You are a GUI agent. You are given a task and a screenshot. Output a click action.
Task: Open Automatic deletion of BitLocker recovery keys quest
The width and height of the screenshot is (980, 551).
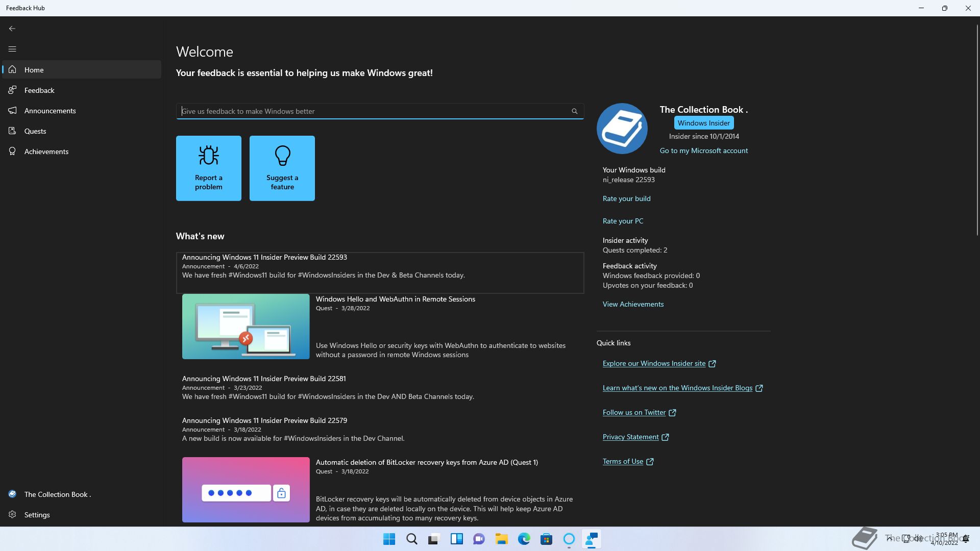point(427,463)
